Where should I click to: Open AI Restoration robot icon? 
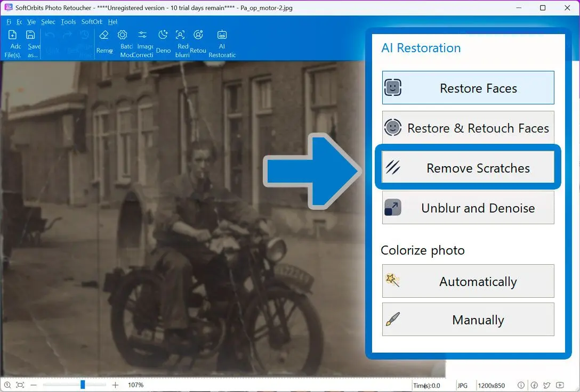tap(222, 36)
